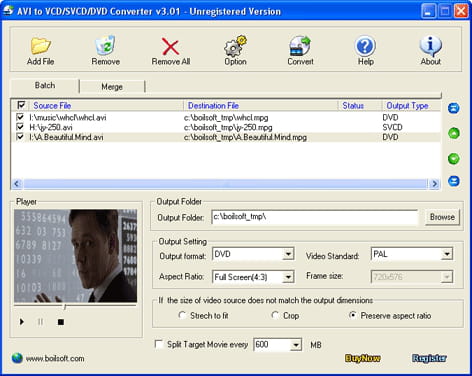Click the globe icon near www.boilsoft.com
This screenshot has height=376, width=472.
[17, 358]
